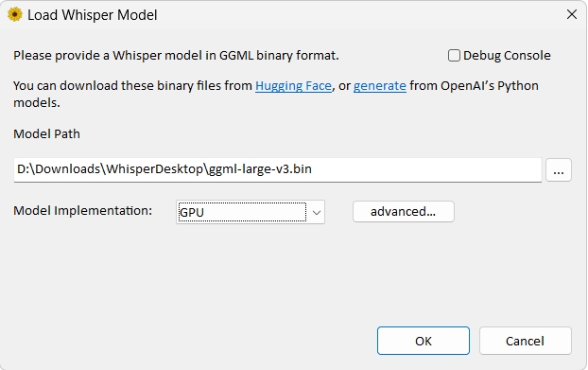Open the Hugging Face download link
The image size is (588, 370).
coord(293,86)
